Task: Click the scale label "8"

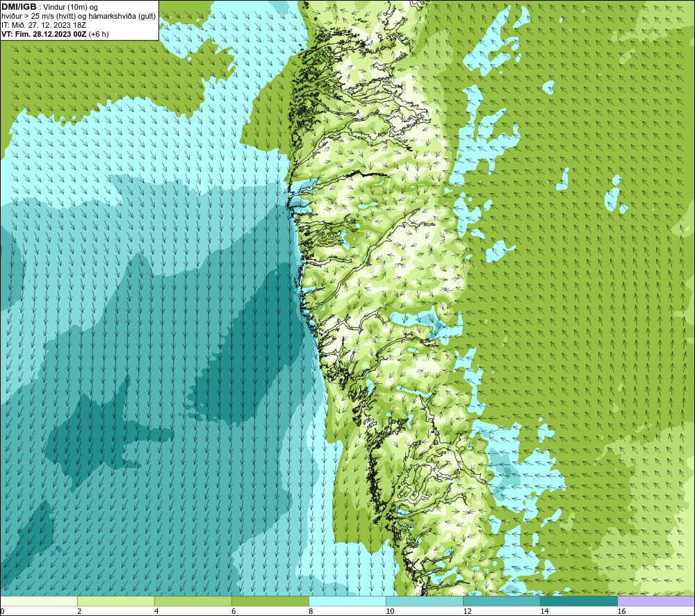Action: tap(311, 612)
